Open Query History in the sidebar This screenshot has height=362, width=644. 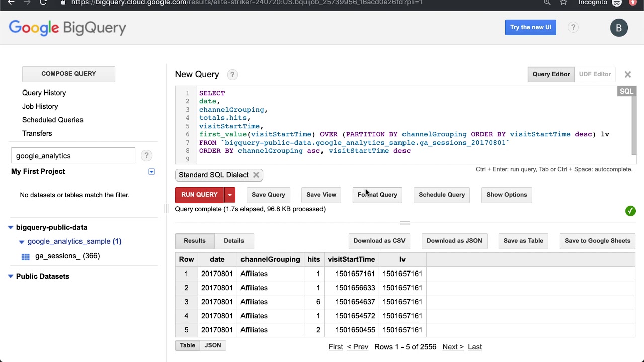coord(44,93)
